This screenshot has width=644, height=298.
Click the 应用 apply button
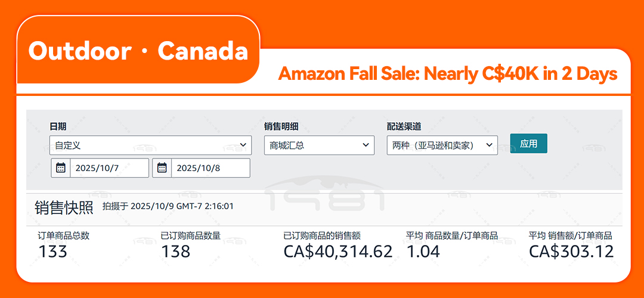[528, 144]
